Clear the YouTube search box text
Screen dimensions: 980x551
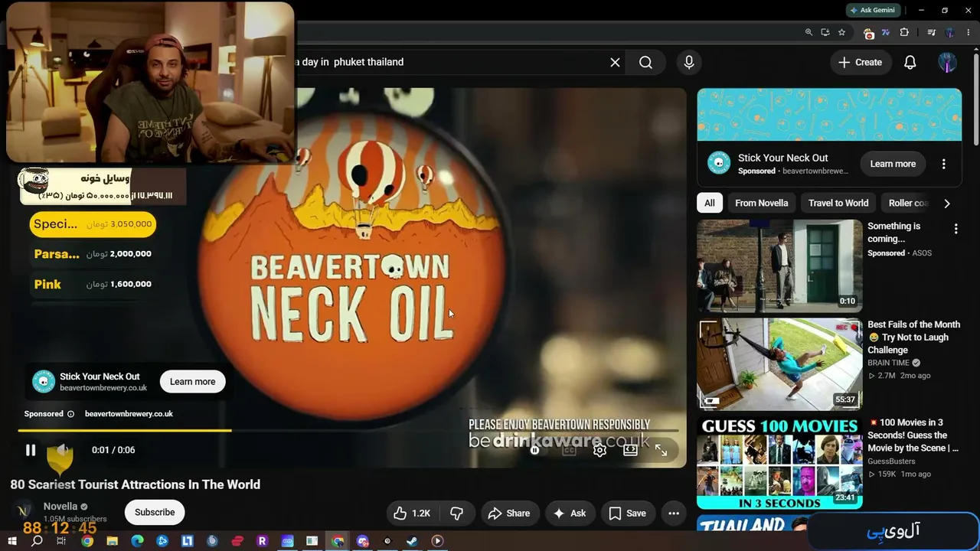(x=615, y=62)
